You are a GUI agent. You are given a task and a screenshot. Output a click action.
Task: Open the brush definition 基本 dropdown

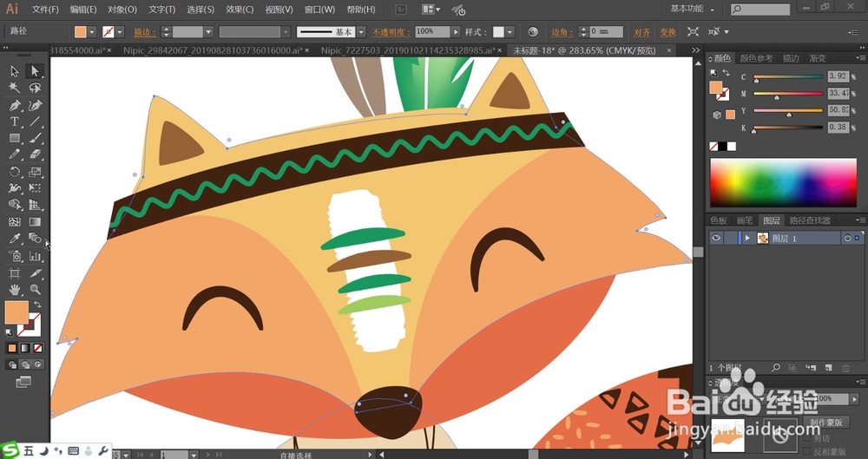coord(361,32)
